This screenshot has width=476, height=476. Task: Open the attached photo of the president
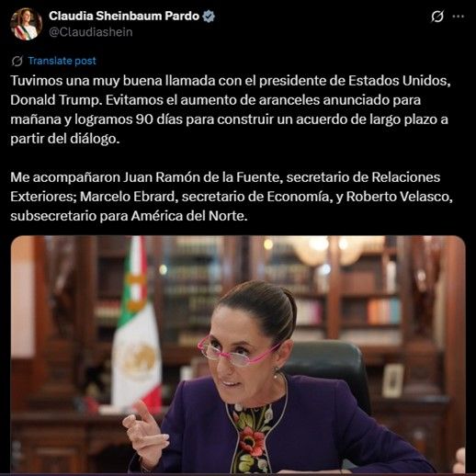click(x=238, y=355)
